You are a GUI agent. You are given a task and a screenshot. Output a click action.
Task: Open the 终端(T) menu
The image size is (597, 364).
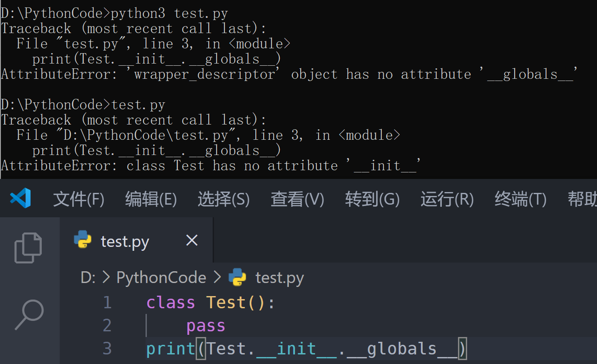coord(520,199)
